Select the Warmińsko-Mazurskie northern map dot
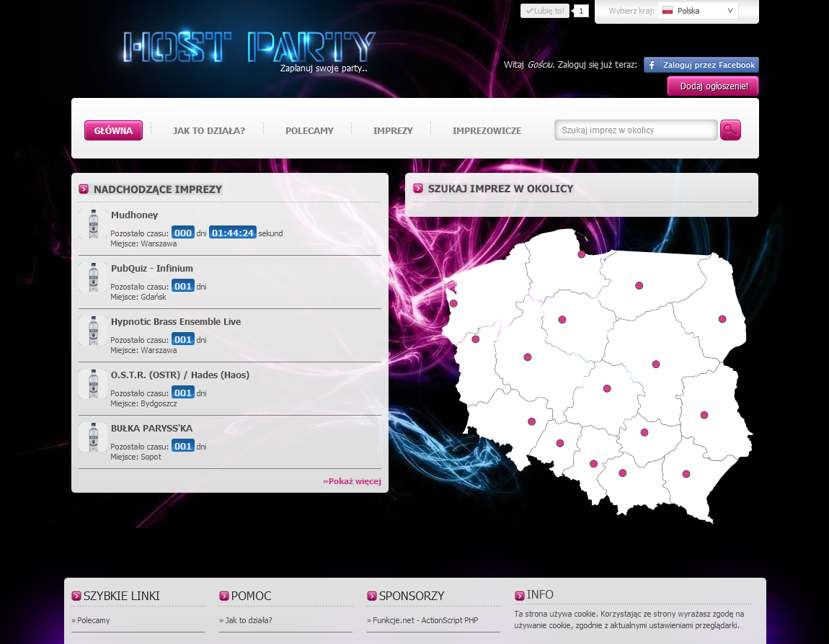 click(x=639, y=286)
